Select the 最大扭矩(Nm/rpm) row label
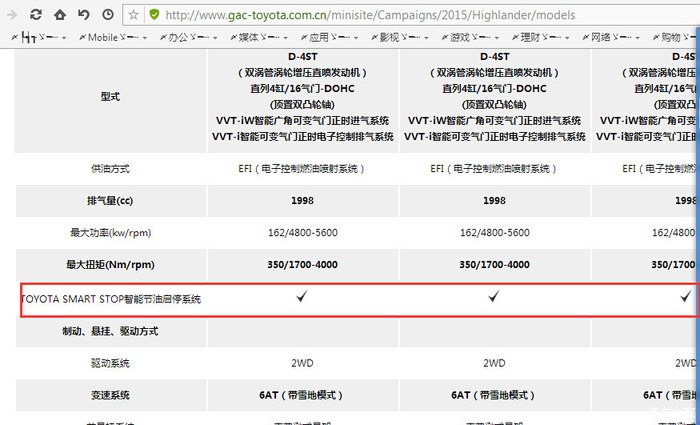Screen dimensions: 700x425 point(110,265)
